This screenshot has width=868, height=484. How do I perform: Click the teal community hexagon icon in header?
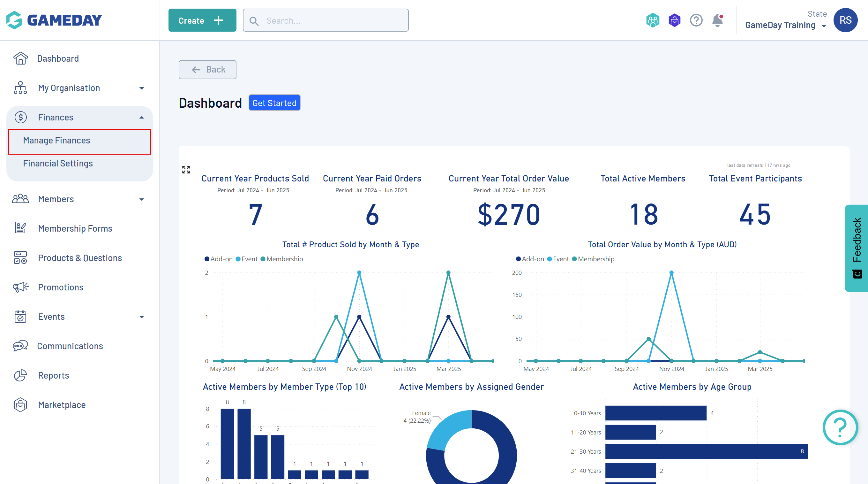coord(653,20)
